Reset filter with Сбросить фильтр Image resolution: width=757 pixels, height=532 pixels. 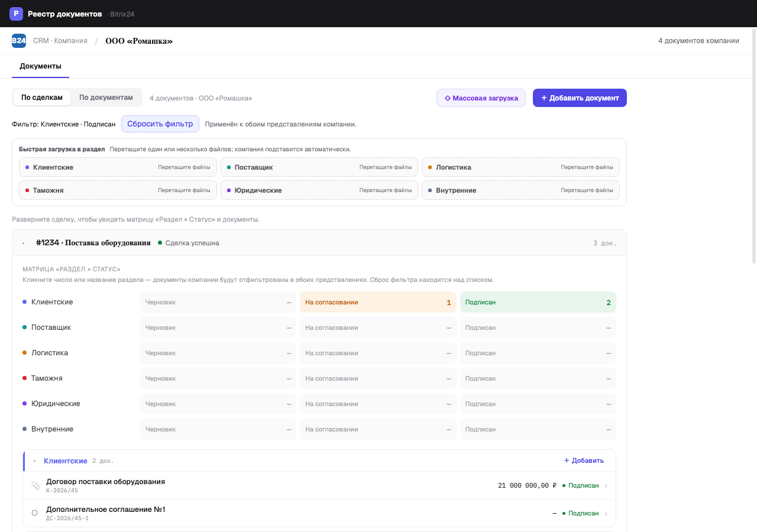tap(160, 124)
